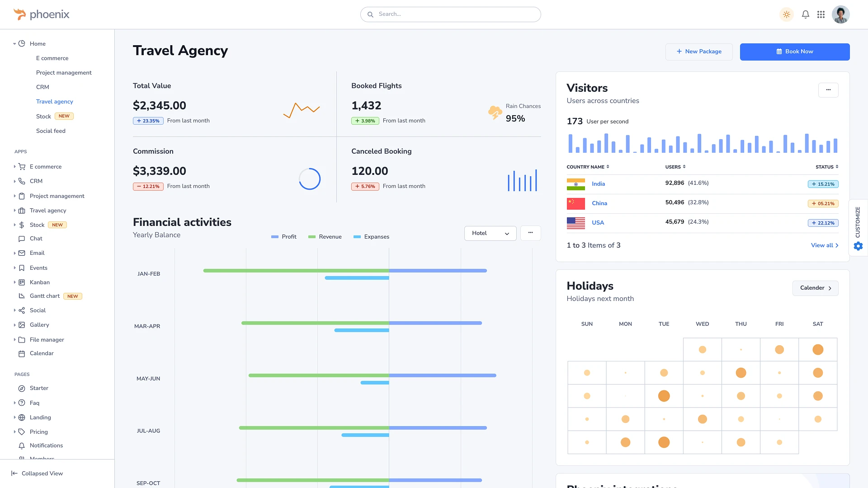868x488 pixels.
Task: Open Financial activities three-dot menu
Action: point(531,233)
